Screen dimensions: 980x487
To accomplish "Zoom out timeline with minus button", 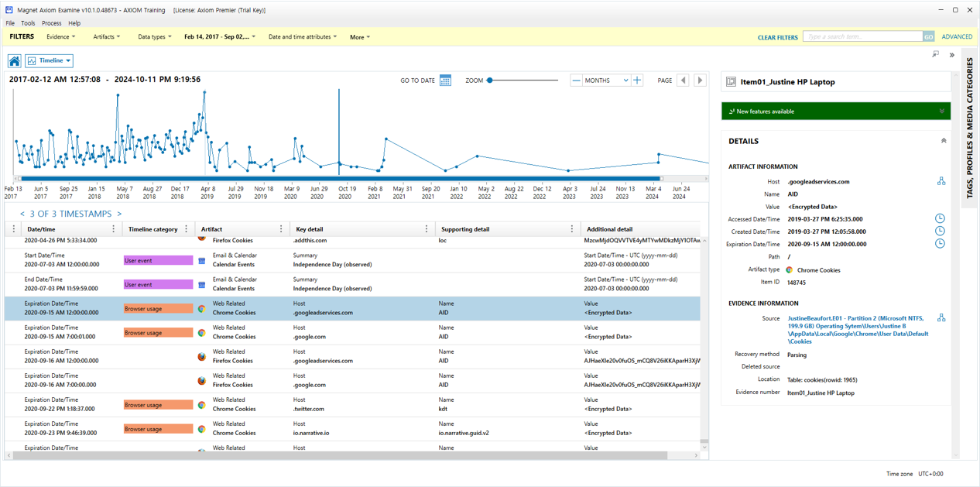I will point(576,81).
